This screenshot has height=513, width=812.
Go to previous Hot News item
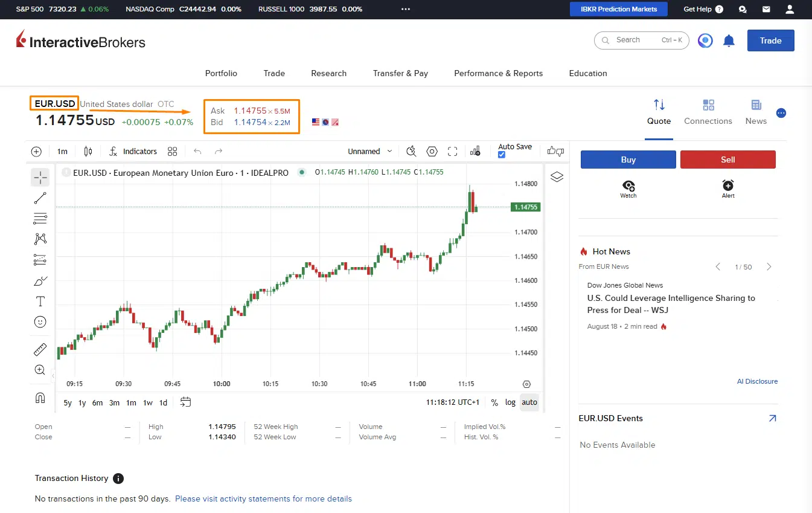(718, 266)
